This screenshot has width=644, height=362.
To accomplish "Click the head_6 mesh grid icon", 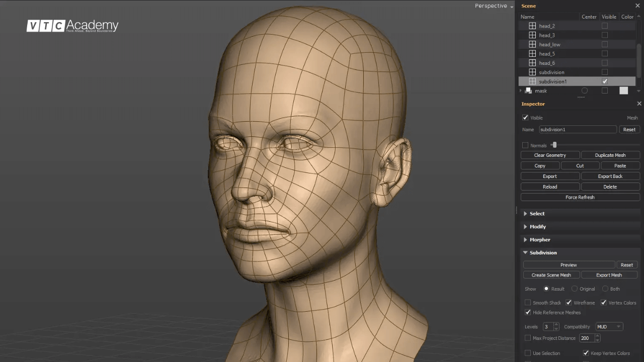I will click(532, 63).
